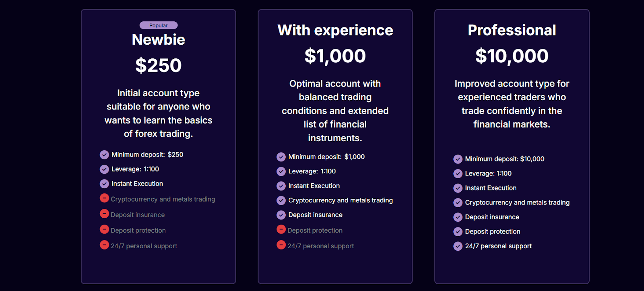
Task: Click With experience 24/7 personal support text
Action: point(320,246)
